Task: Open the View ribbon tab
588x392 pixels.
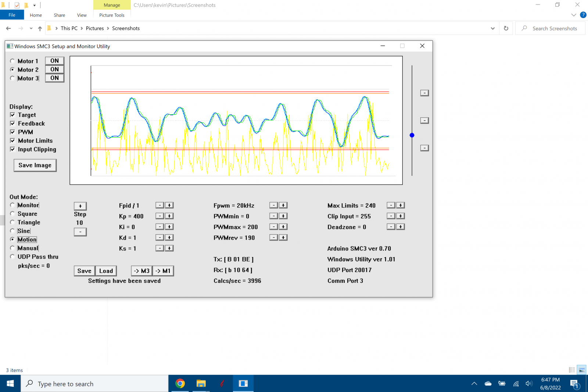Action: click(82, 15)
